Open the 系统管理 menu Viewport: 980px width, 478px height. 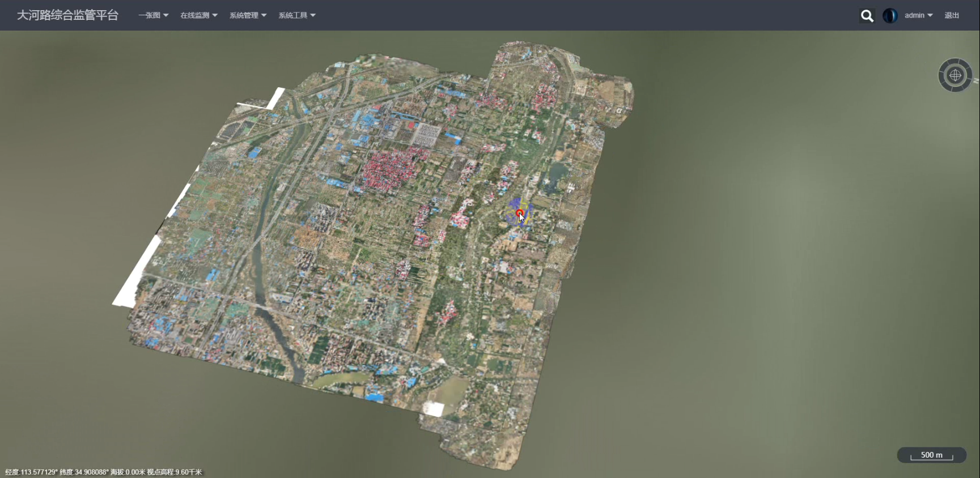click(248, 16)
